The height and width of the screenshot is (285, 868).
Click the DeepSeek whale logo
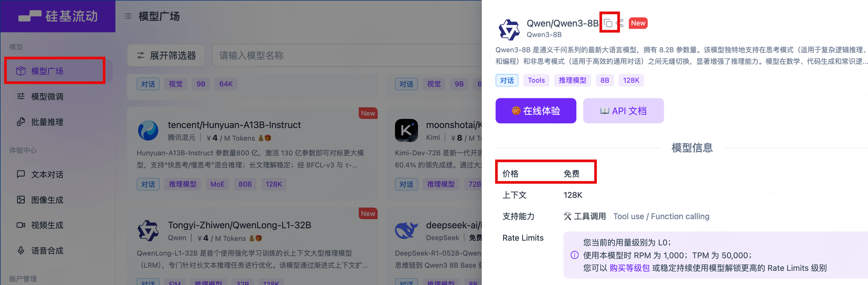click(x=406, y=230)
